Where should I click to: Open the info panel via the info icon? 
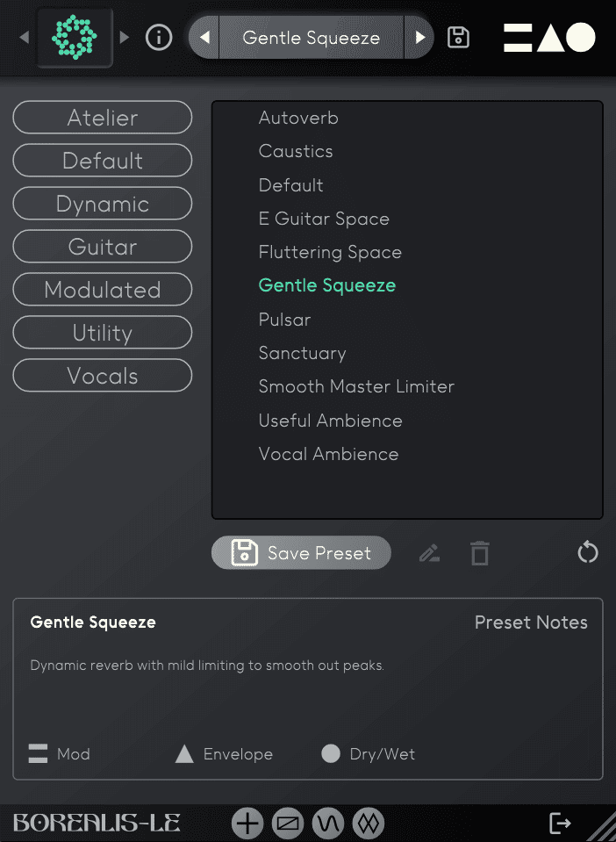(x=159, y=37)
